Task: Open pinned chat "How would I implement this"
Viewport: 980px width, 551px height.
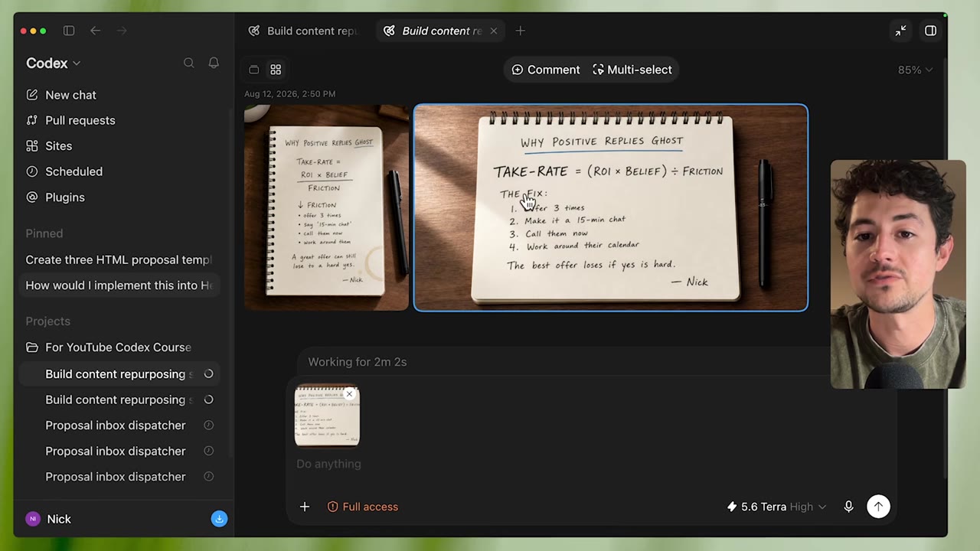Action: click(119, 285)
